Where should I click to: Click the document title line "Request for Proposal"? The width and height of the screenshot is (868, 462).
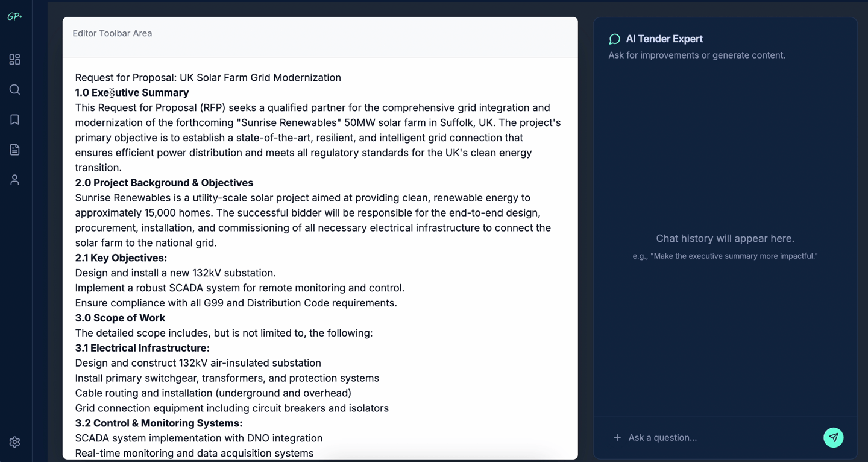click(208, 78)
